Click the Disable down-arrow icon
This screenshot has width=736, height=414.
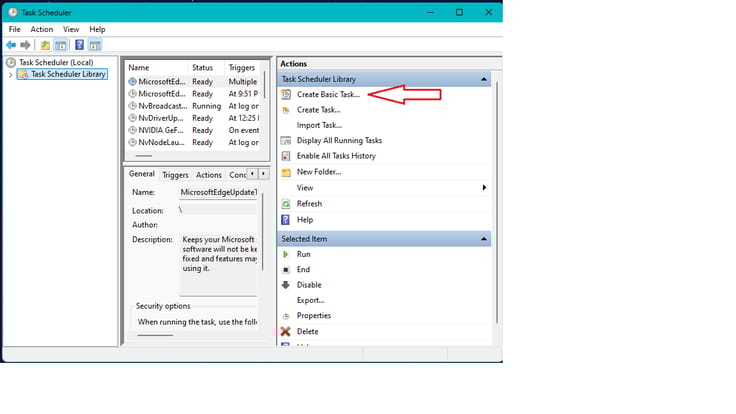(286, 285)
